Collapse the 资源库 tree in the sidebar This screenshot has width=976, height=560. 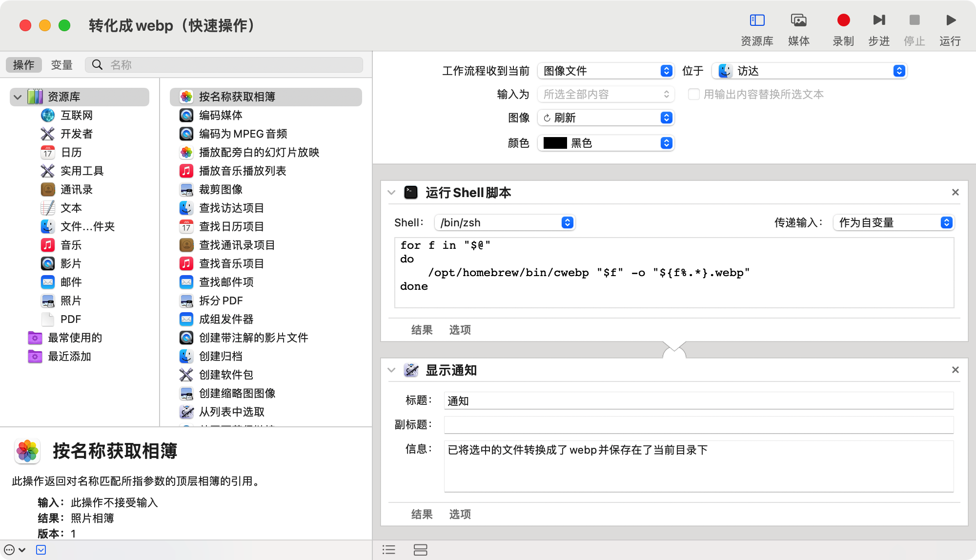coord(17,97)
